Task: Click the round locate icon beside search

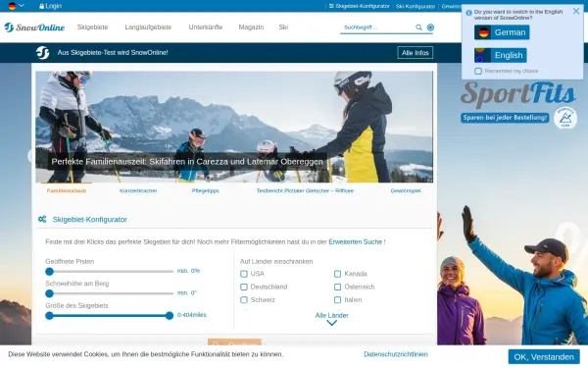Action: (x=430, y=27)
